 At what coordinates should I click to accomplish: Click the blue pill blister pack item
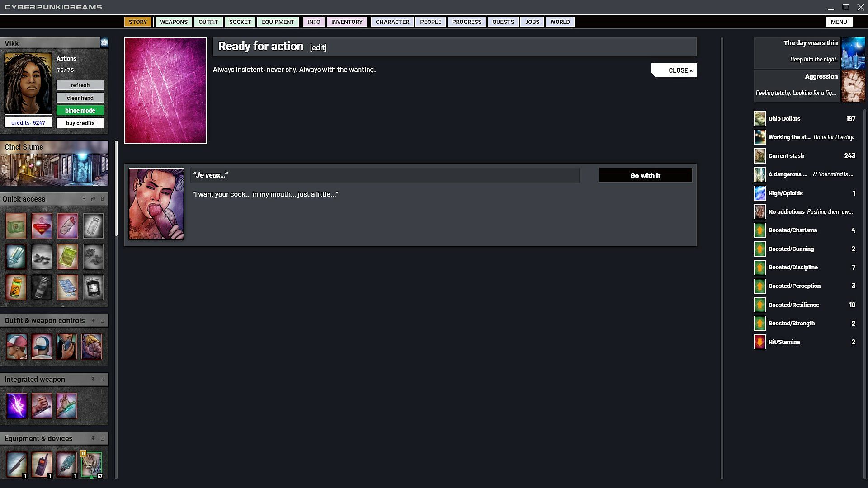(67, 287)
